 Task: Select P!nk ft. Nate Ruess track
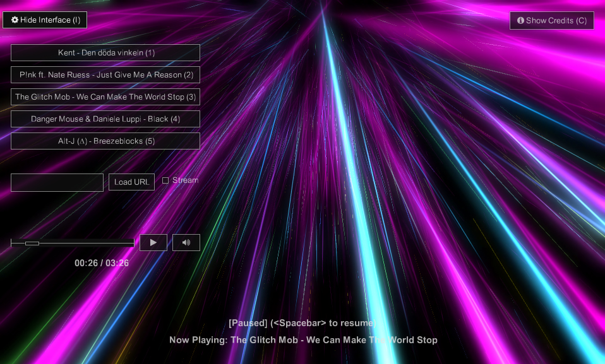coord(105,75)
